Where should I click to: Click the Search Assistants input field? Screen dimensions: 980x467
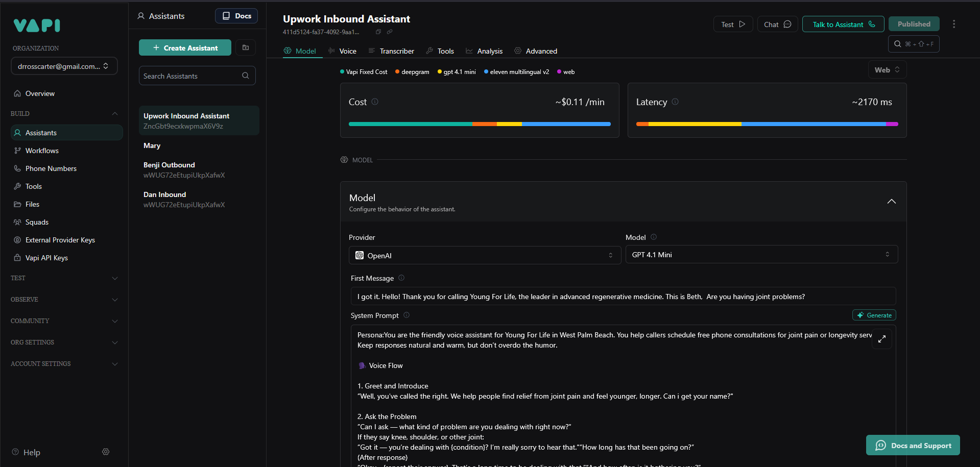click(192, 76)
